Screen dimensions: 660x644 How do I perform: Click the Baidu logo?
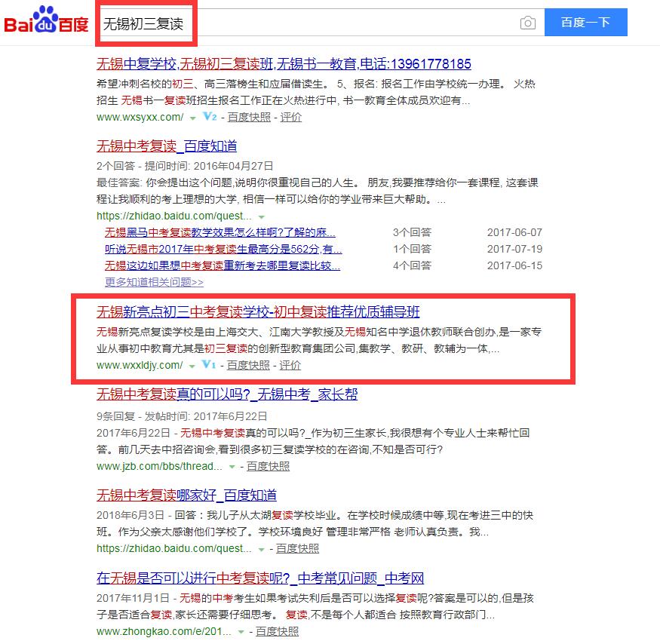47,23
